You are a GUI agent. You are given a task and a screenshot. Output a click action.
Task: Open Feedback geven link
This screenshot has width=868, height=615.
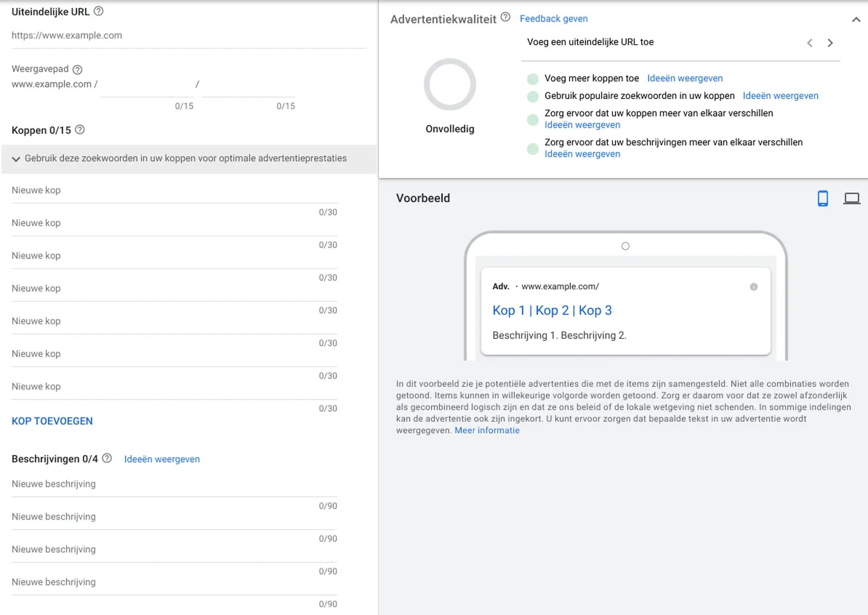click(x=553, y=19)
